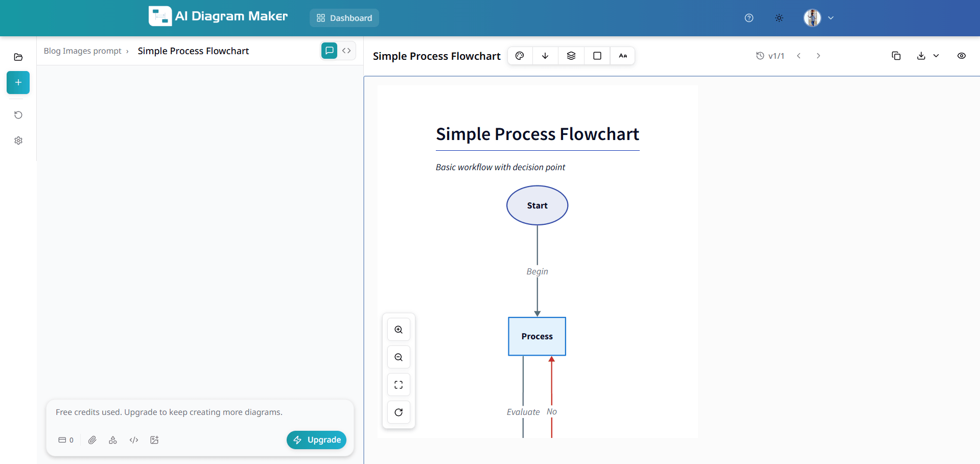
Task: Switch to chat view with speech bubble toggle
Action: coord(329,51)
